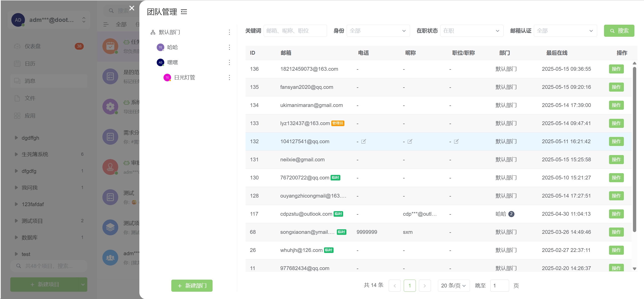Select the 嘿嘿 department in the tree
644x299 pixels.
[173, 62]
